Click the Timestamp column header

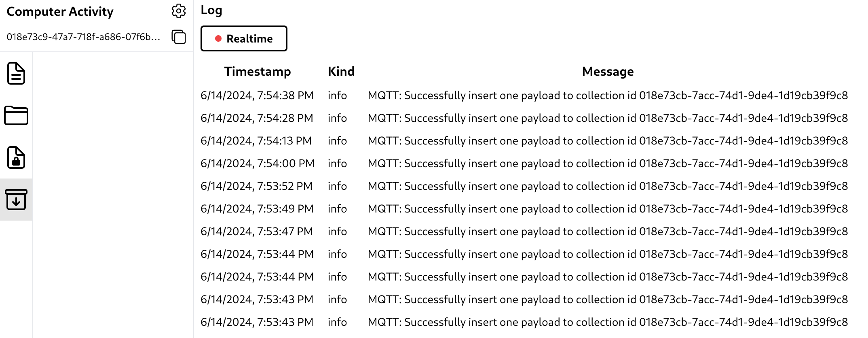coord(258,72)
